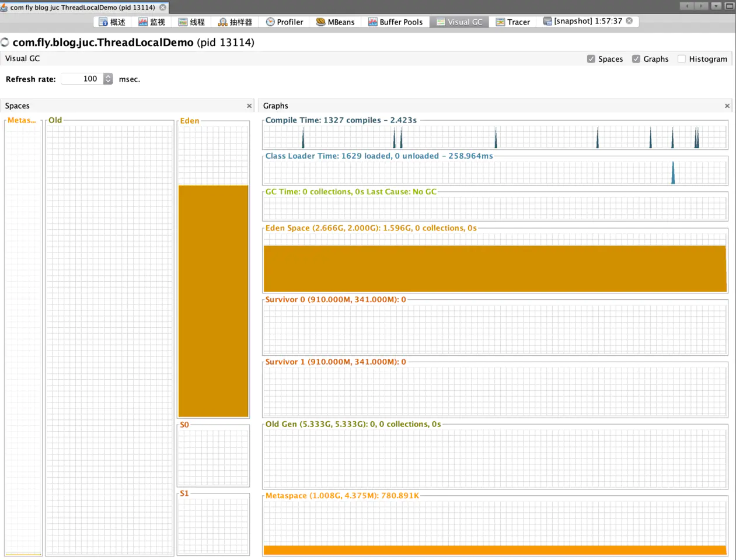
Task: Click the refresh rate stepper arrows
Action: click(x=108, y=79)
